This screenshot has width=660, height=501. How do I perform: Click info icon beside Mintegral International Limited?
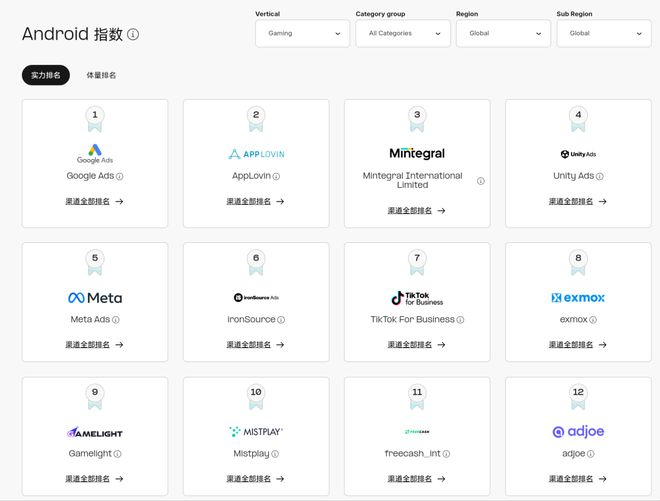coord(480,181)
